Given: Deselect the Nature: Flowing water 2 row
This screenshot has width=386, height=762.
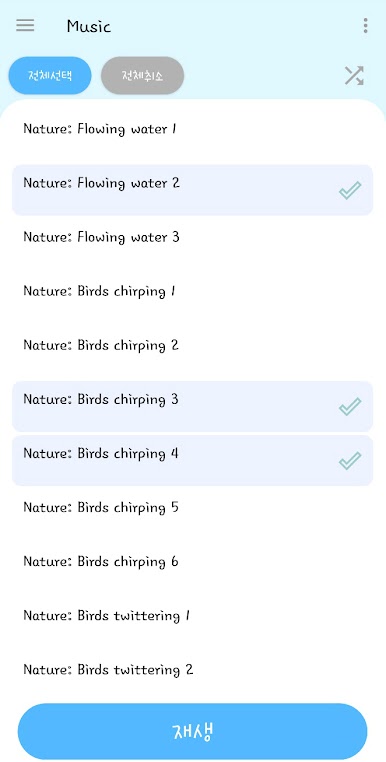Looking at the screenshot, I should (193, 190).
